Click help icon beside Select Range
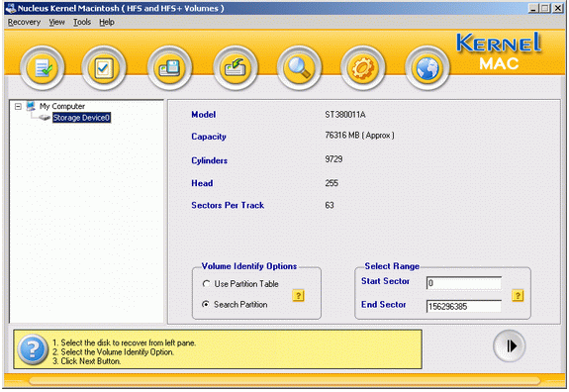Viewport: 569px width, 392px height. click(518, 295)
